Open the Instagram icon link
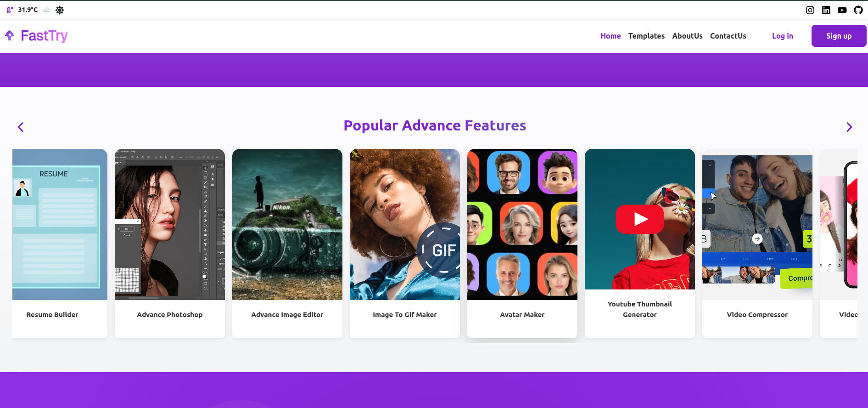868x408 pixels. coord(810,10)
